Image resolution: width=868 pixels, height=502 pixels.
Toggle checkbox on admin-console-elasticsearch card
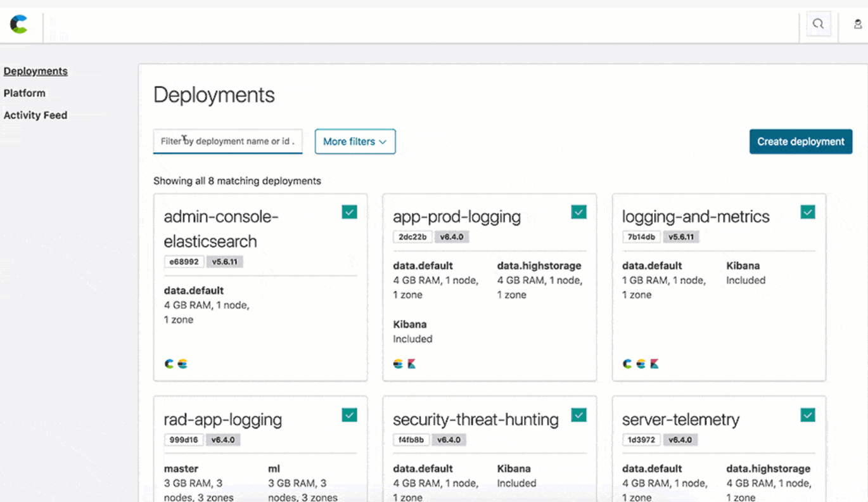(x=349, y=212)
